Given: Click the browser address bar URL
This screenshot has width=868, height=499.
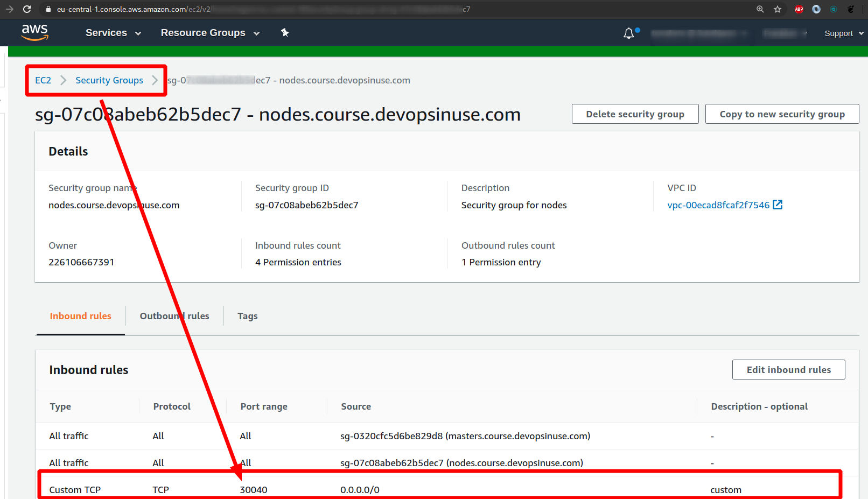Looking at the screenshot, I should pyautogui.click(x=263, y=9).
